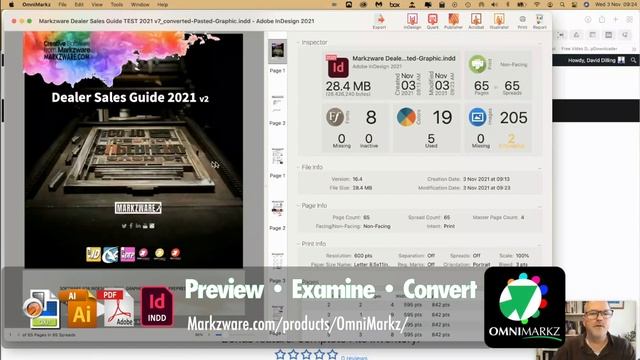Click the Intent value 'Print'

click(x=449, y=226)
